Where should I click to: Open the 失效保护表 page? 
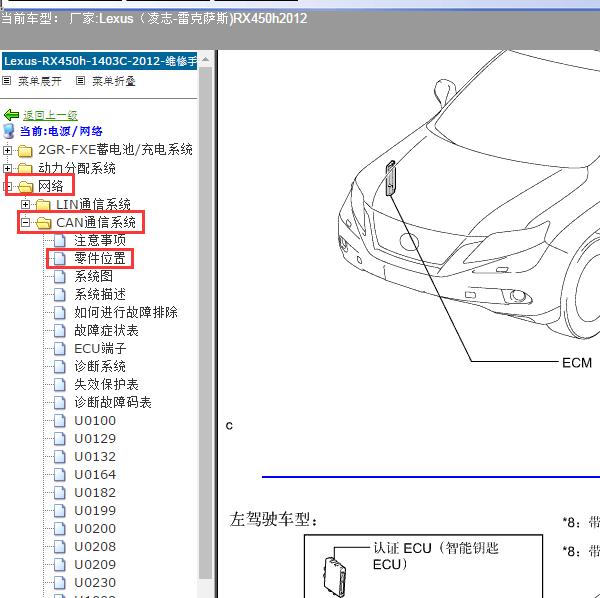[106, 384]
